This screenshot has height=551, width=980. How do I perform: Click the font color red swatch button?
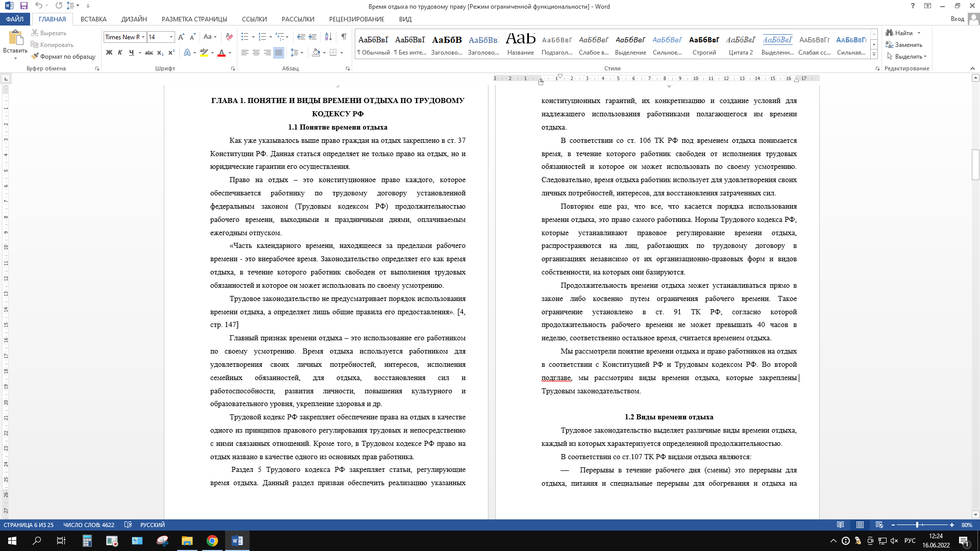coord(222,53)
